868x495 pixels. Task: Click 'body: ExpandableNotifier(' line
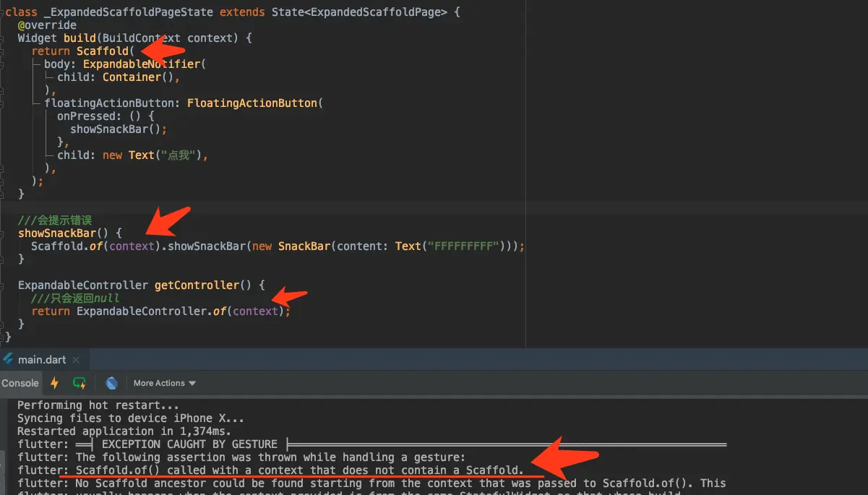(x=125, y=64)
